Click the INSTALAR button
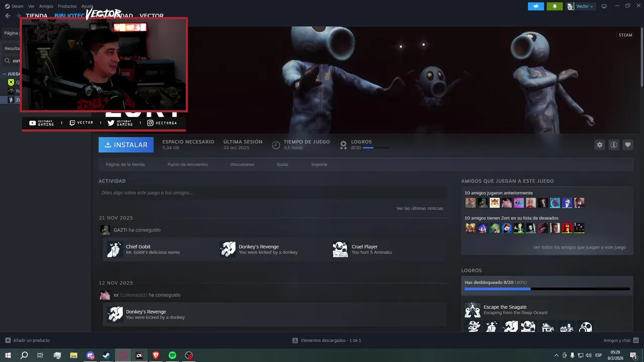644x362 pixels. 126,145
